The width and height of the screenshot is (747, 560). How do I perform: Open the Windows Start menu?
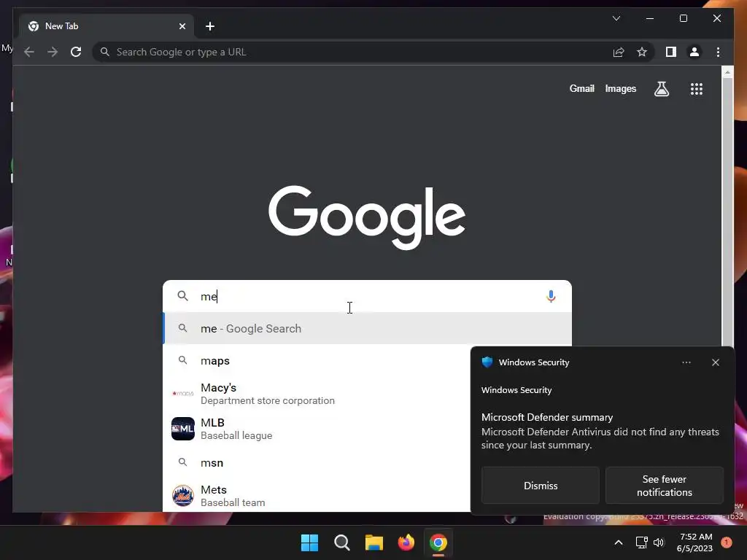(309, 542)
